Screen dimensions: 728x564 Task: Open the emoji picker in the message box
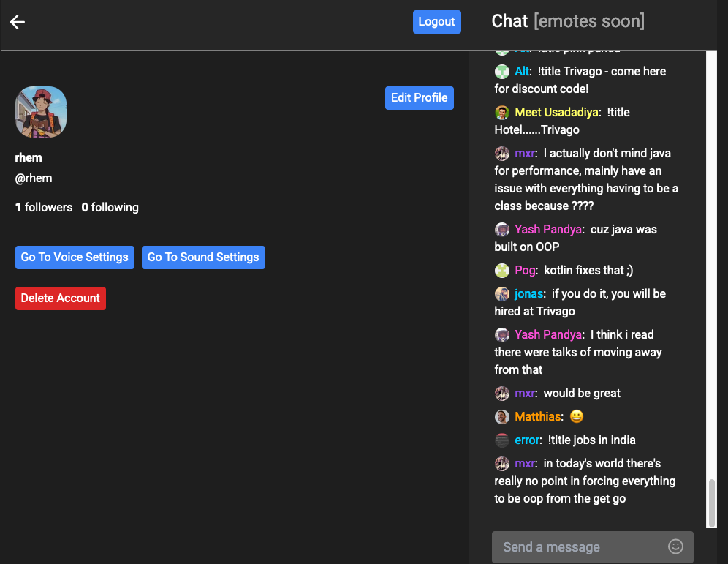(x=675, y=546)
